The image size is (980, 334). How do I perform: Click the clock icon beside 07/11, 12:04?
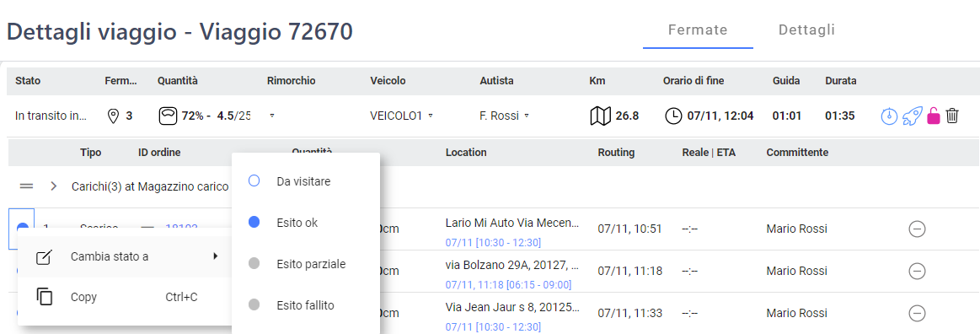[x=673, y=116]
